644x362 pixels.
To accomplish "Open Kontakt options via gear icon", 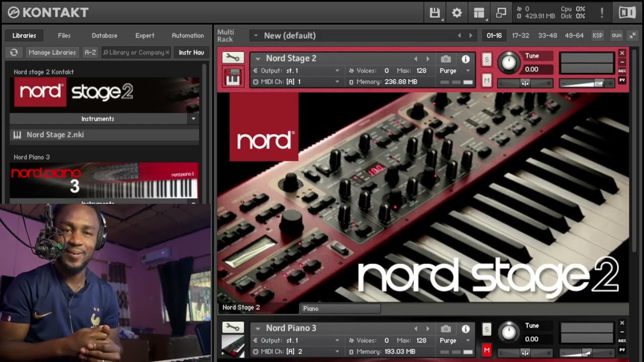I will click(x=457, y=13).
